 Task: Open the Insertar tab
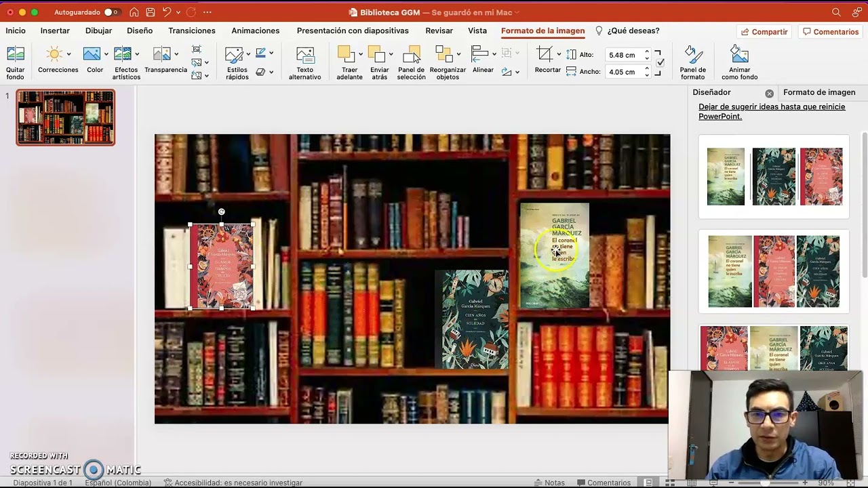coord(55,30)
